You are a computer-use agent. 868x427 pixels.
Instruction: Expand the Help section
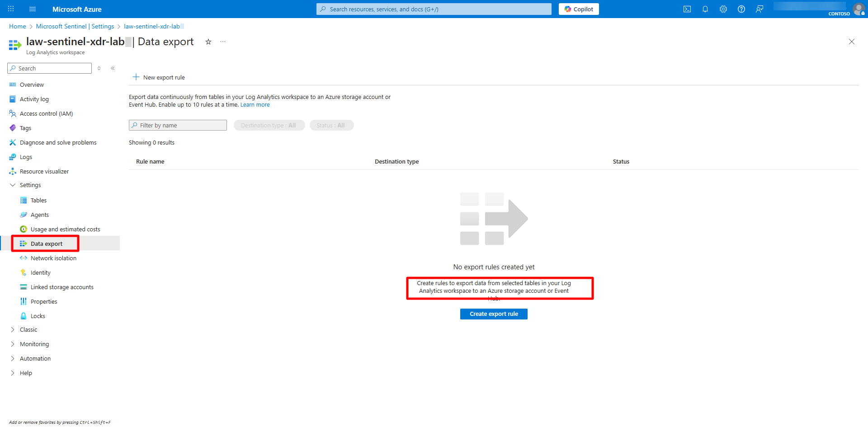tap(13, 373)
